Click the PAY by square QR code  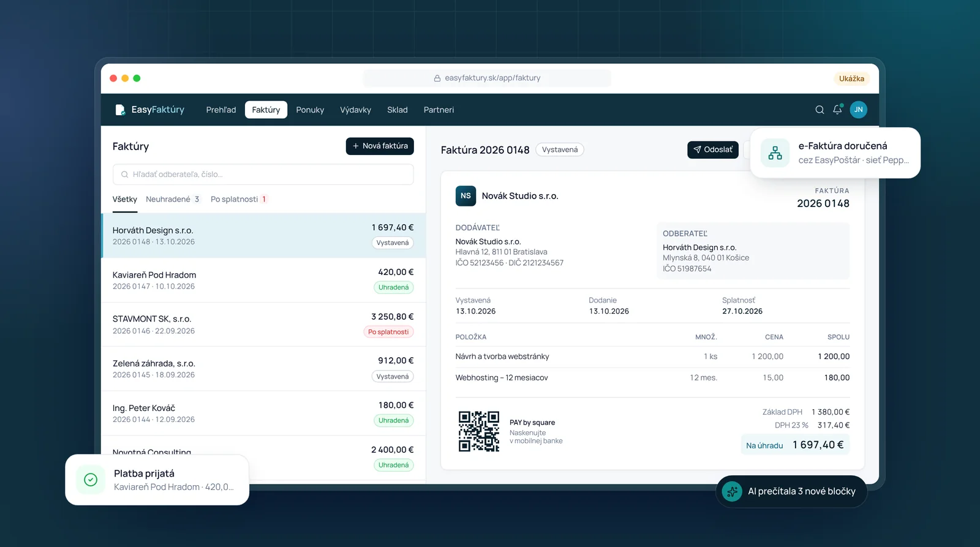479,431
